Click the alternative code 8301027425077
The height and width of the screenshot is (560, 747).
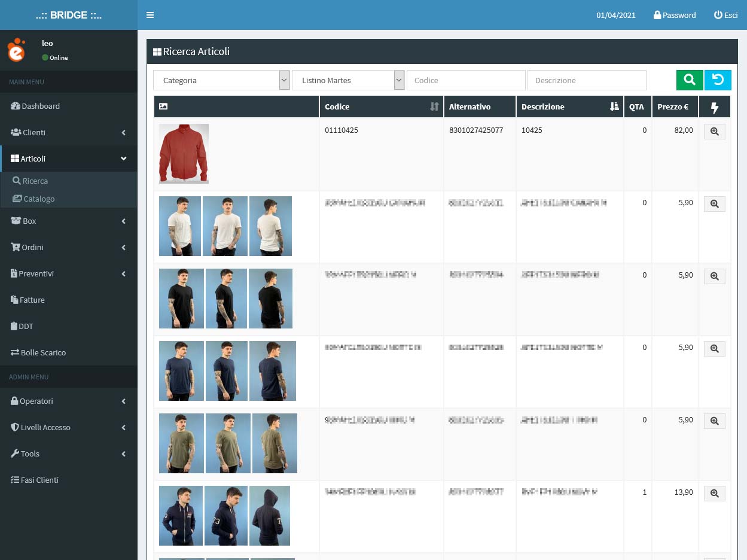click(x=476, y=130)
